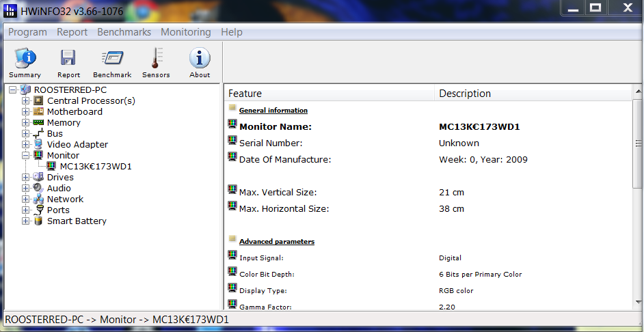644x332 pixels.
Task: Click the icon beside Date Of Manufacture
Action: coord(232,156)
